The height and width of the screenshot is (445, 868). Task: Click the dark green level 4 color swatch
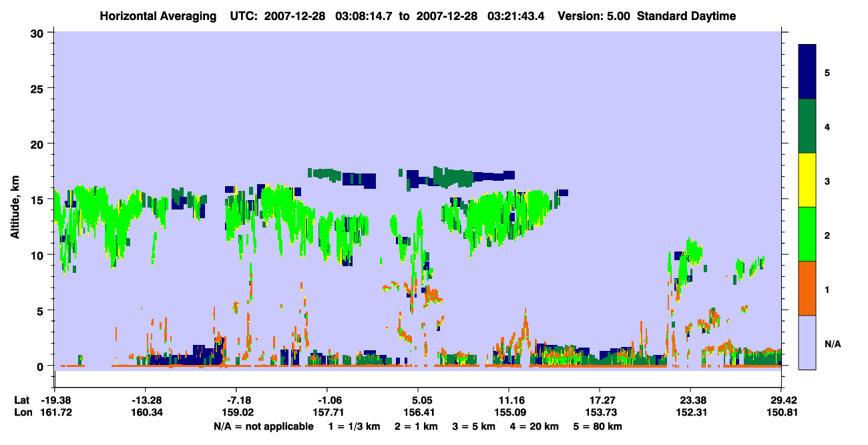coord(807,125)
